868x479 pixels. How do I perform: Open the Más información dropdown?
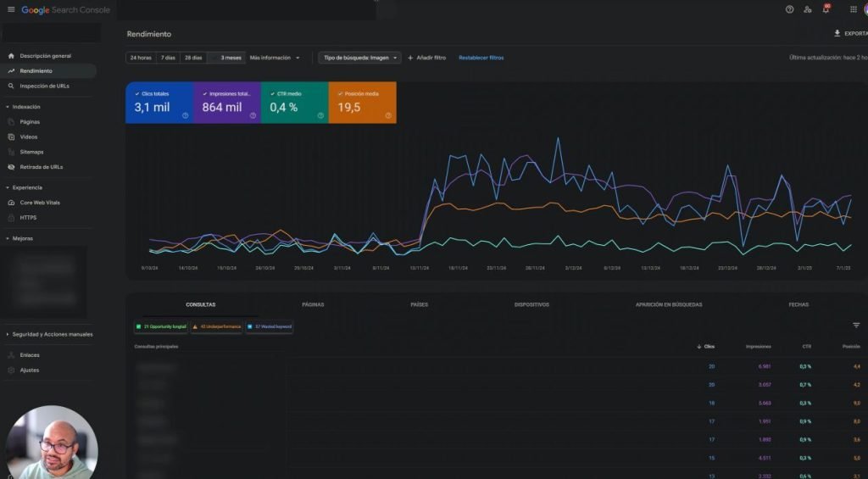point(275,58)
